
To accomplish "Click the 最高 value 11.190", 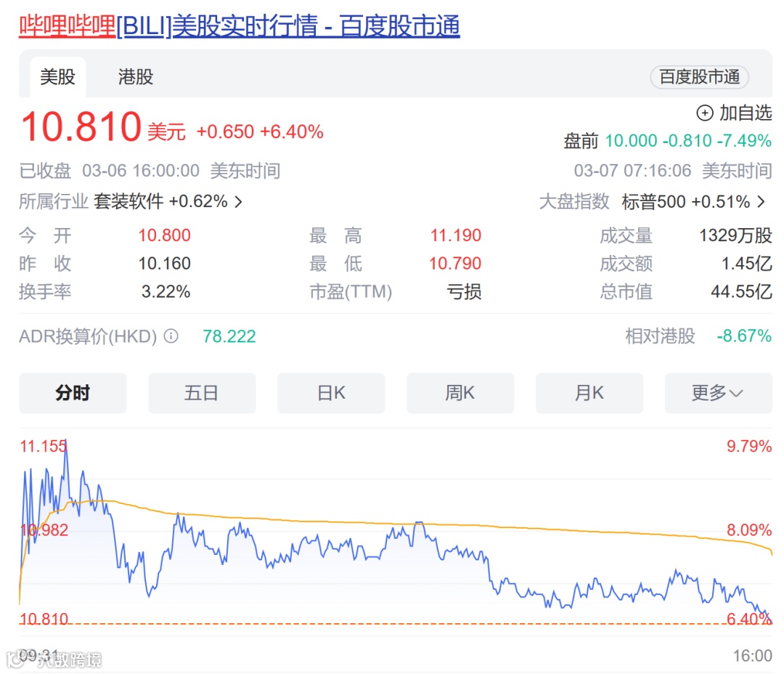I will [455, 235].
